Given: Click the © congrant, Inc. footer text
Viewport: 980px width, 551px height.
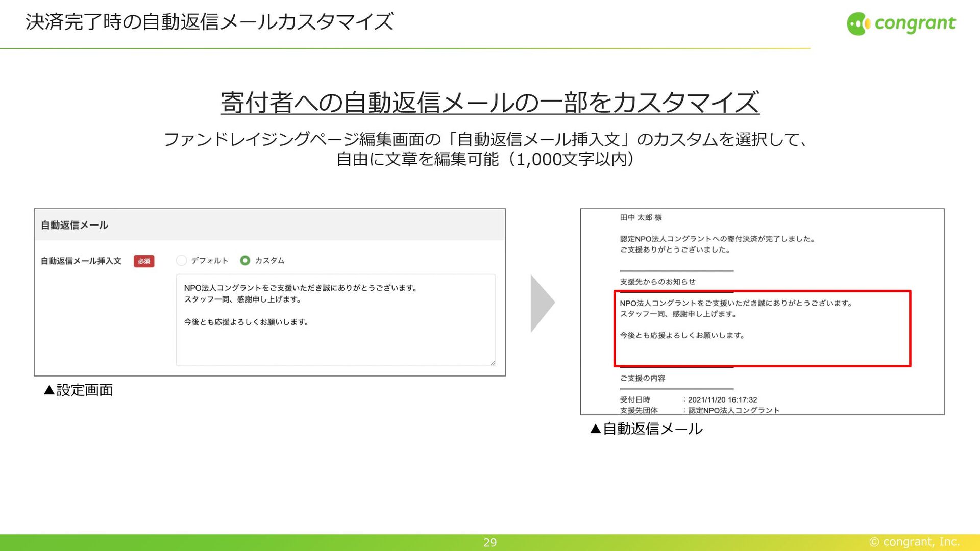Looking at the screenshot, I should 914,542.
